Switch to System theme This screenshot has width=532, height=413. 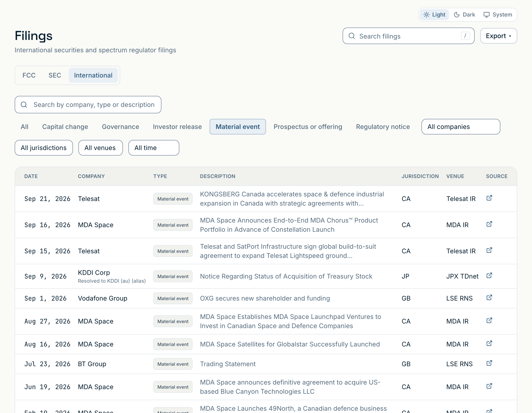coord(498,15)
